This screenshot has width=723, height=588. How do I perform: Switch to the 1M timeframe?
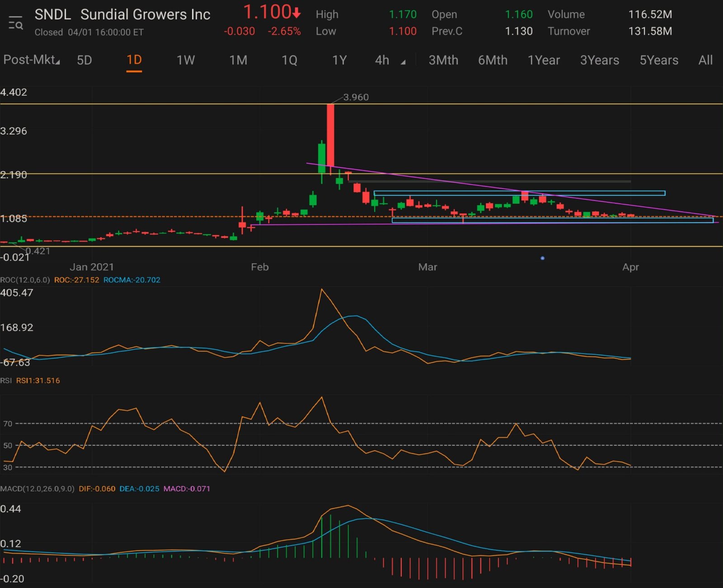coord(239,60)
